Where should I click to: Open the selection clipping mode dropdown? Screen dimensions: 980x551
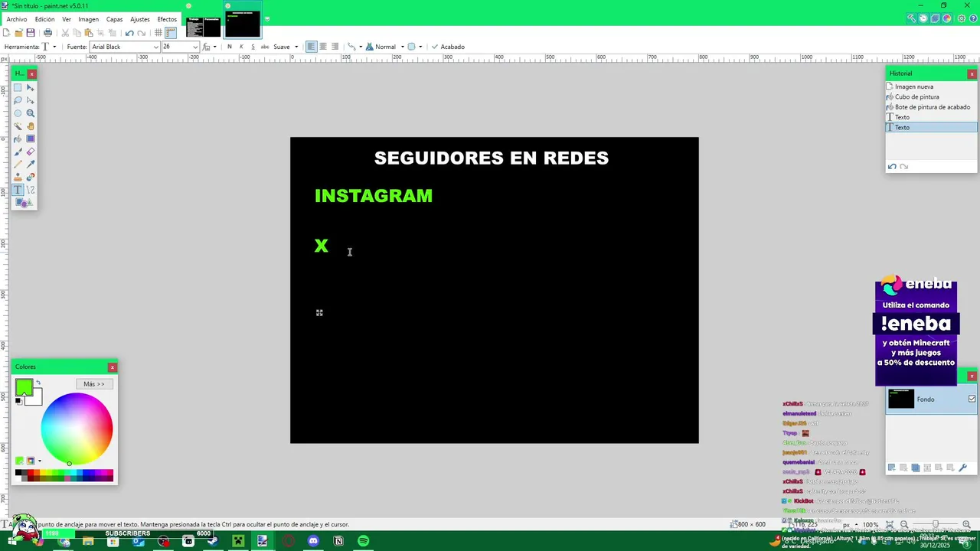pyautogui.click(x=415, y=47)
